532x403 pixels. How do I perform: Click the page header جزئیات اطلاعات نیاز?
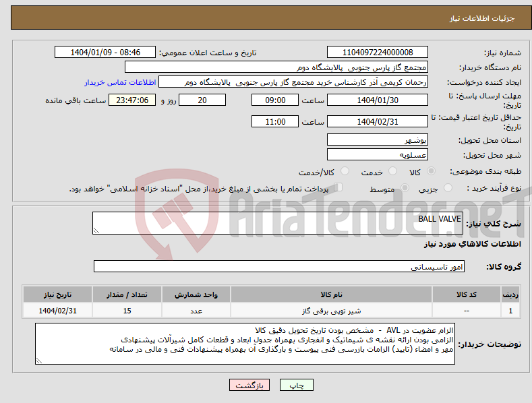(x=482, y=18)
